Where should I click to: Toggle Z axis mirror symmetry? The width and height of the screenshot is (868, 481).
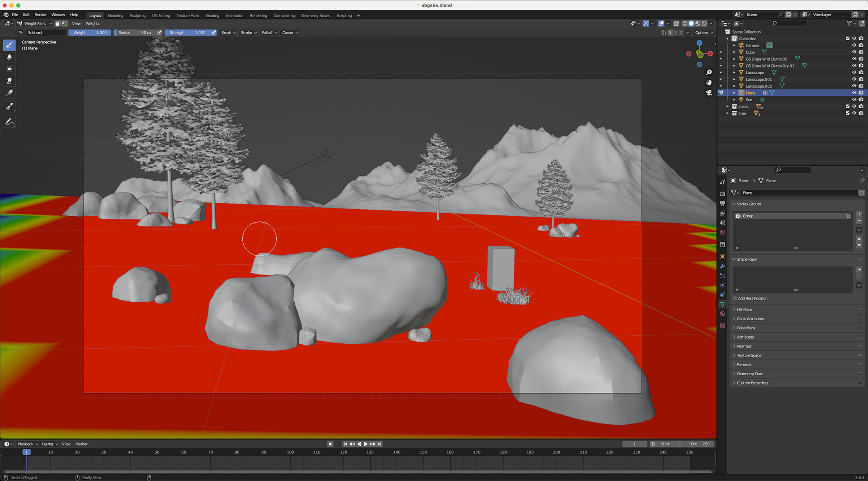(x=681, y=33)
